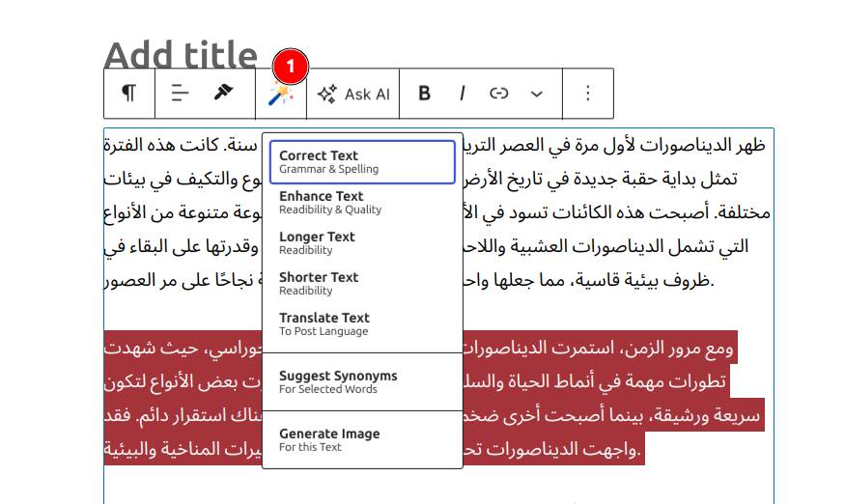The width and height of the screenshot is (845, 504).
Task: Click the pin/highlighter toolbar icon
Action: 223,94
